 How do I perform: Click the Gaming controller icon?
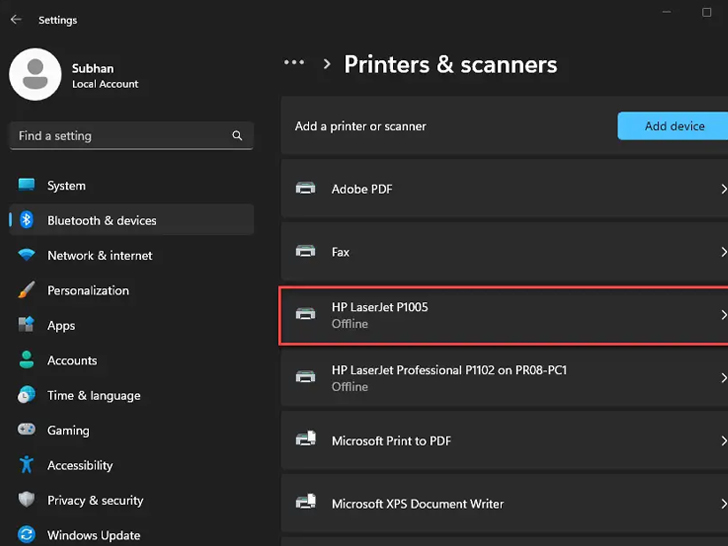26,429
